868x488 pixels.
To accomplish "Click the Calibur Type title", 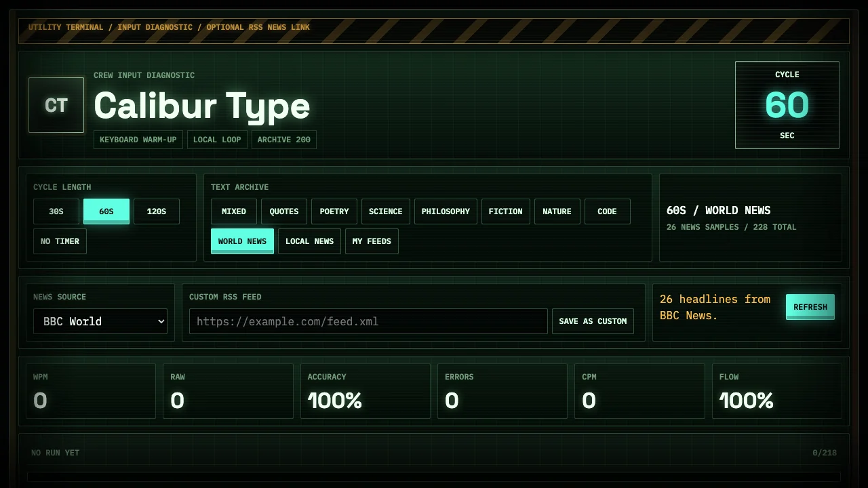I will [x=202, y=106].
